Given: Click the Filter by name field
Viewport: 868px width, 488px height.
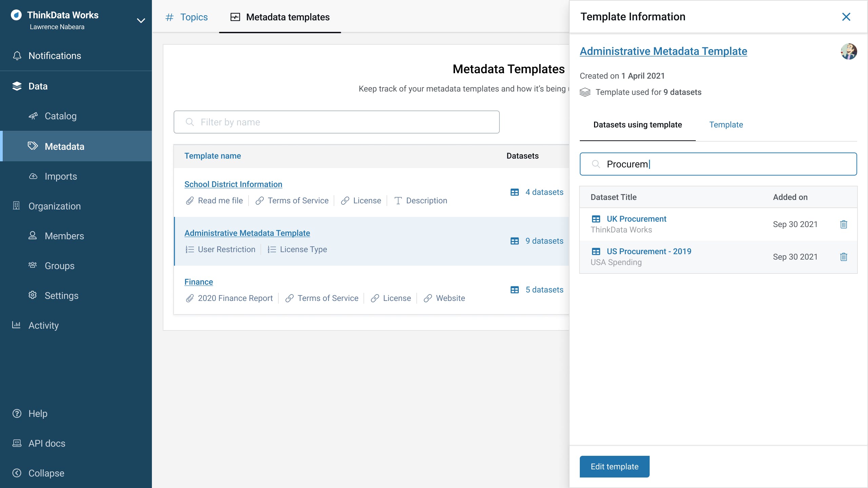Looking at the screenshot, I should click(x=336, y=122).
